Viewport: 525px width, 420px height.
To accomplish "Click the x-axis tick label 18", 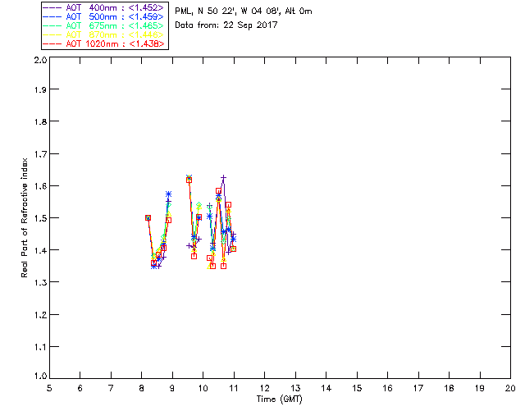I will click(x=449, y=388).
